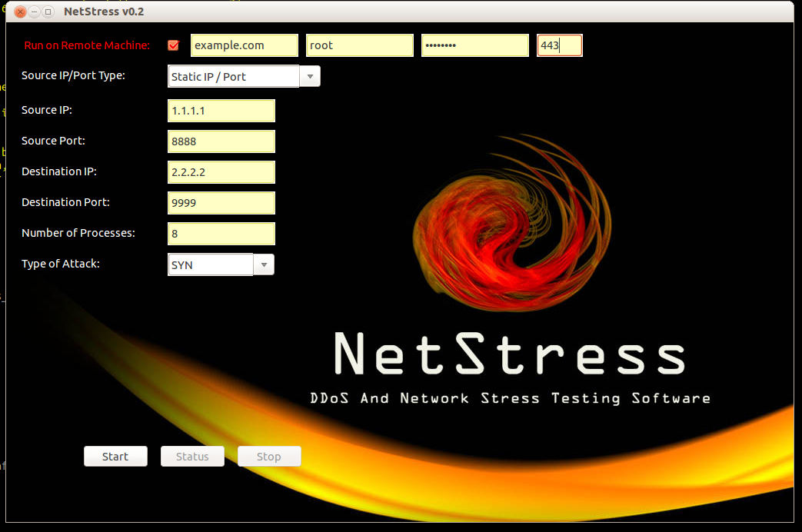Expand the Source IP/Port Type dropdown arrow
This screenshot has width=802, height=532.
pyautogui.click(x=310, y=77)
